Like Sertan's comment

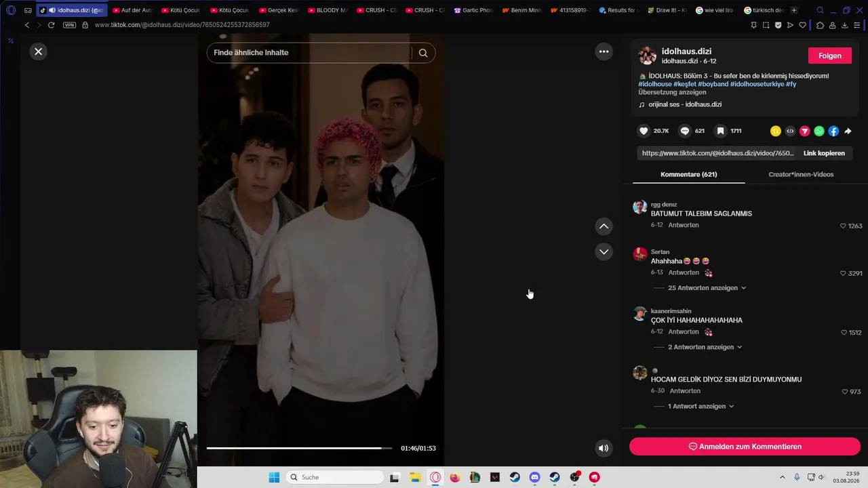843,273
